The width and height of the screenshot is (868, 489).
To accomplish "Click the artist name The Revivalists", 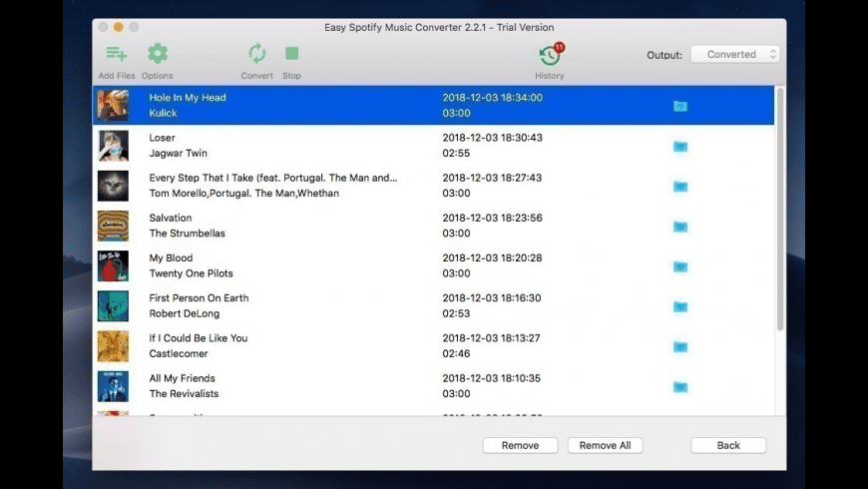I will [184, 394].
